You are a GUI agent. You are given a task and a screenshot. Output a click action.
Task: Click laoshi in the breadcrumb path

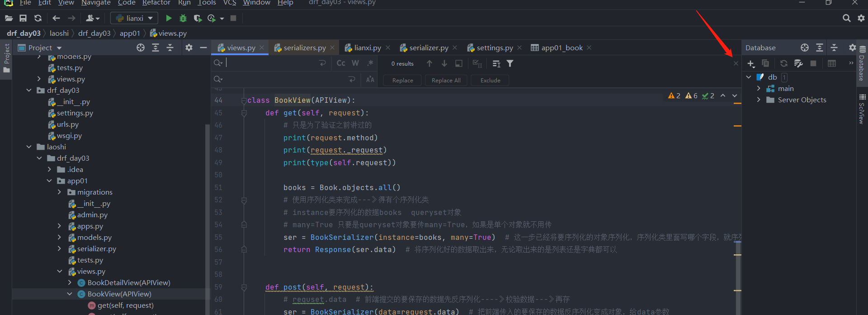tap(59, 33)
